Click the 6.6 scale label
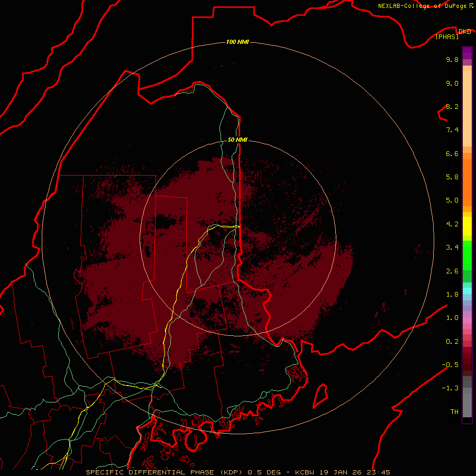This screenshot has height=476, width=476. tap(452, 153)
